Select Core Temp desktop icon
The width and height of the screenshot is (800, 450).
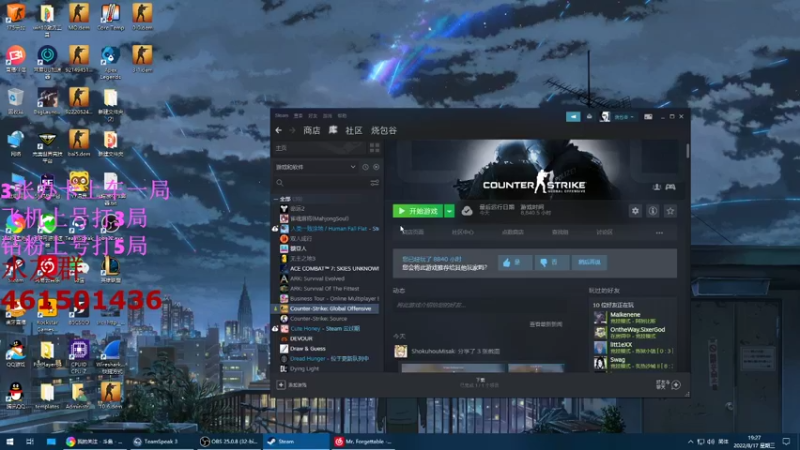[x=110, y=17]
